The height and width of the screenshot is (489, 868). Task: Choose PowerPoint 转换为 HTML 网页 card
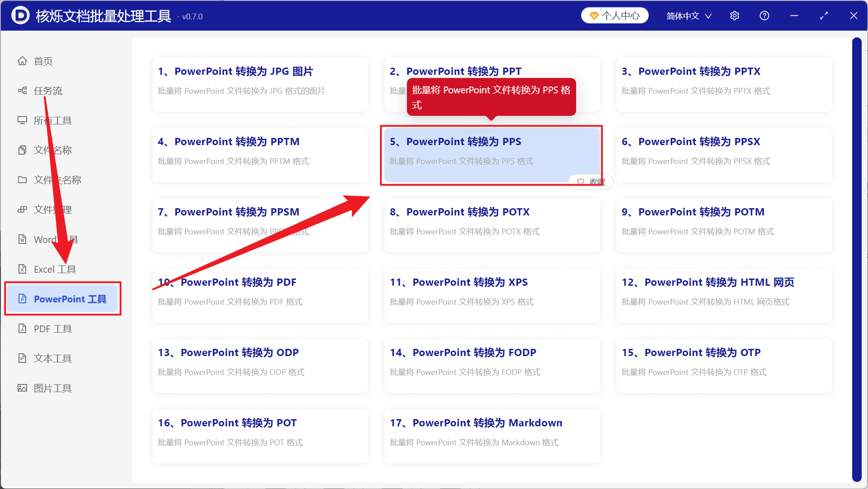point(724,295)
